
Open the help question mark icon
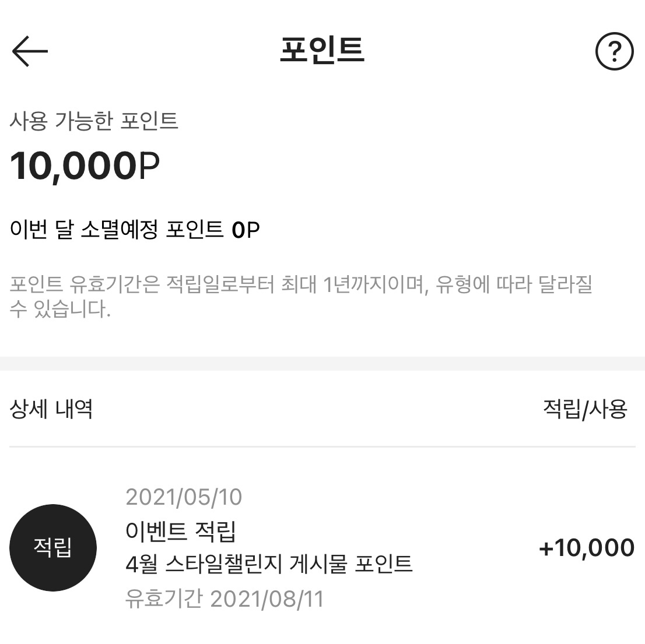pyautogui.click(x=614, y=51)
